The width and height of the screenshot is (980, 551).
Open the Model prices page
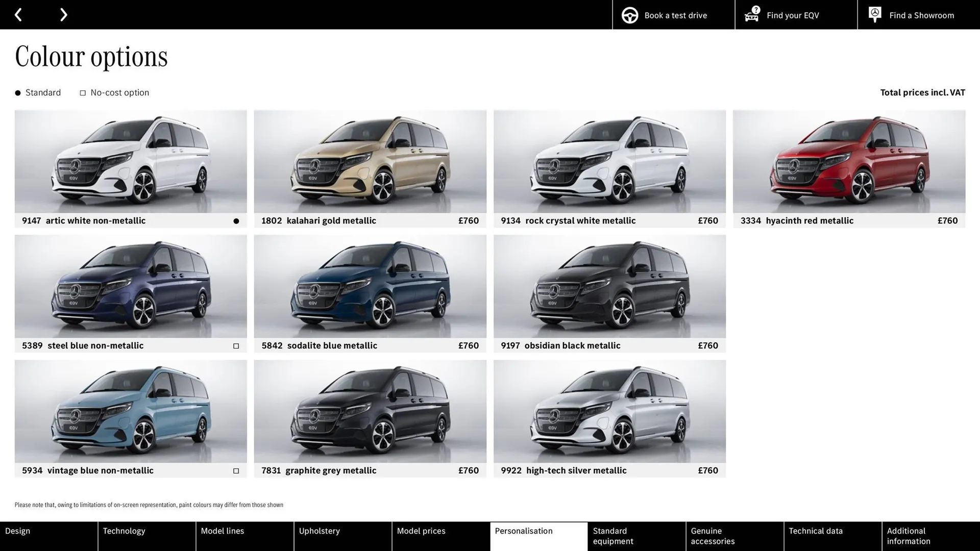click(x=421, y=531)
